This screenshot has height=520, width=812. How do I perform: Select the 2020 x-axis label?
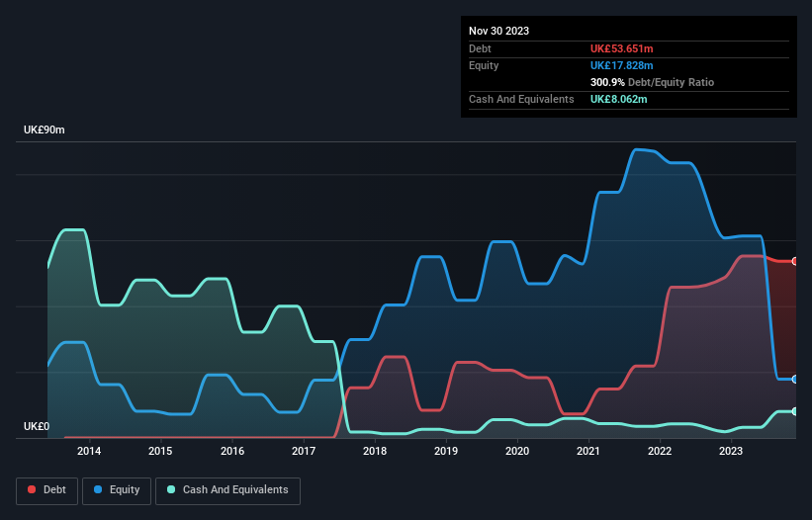click(x=517, y=451)
